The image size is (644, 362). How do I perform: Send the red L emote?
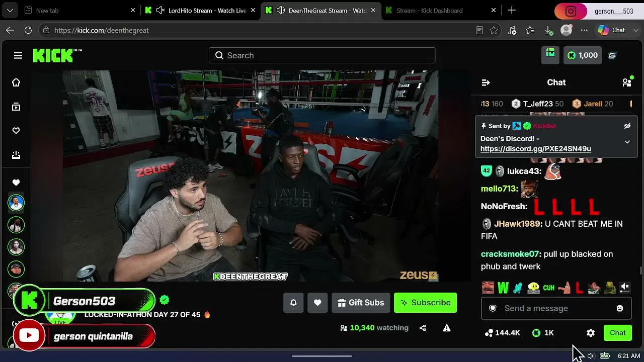coord(579,288)
